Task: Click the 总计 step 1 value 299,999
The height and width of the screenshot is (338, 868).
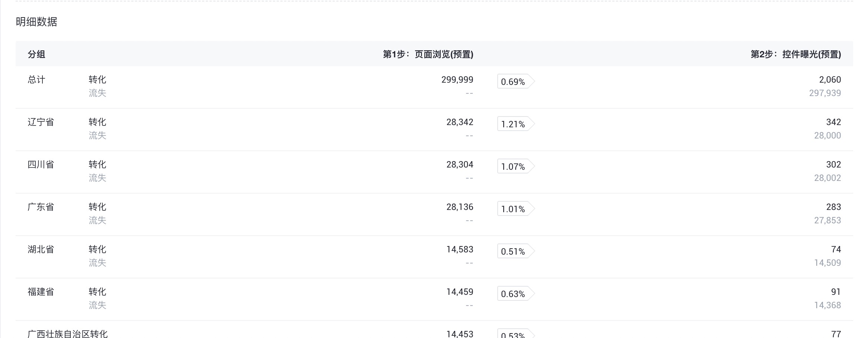Action: pos(457,80)
